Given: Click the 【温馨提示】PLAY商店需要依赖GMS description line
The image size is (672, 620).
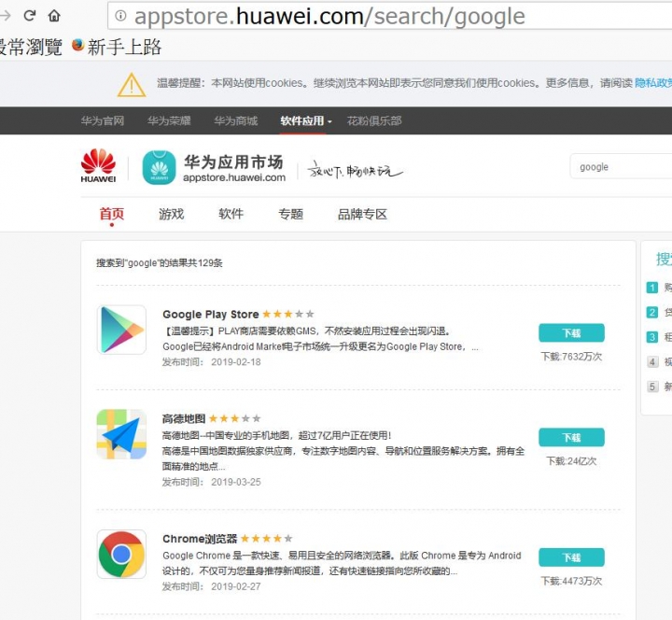Looking at the screenshot, I should 306,331.
